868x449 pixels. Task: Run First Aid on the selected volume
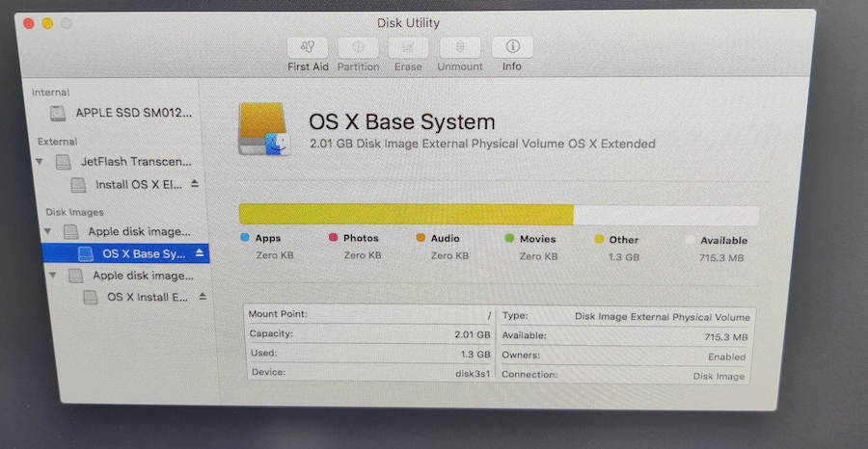click(x=308, y=47)
